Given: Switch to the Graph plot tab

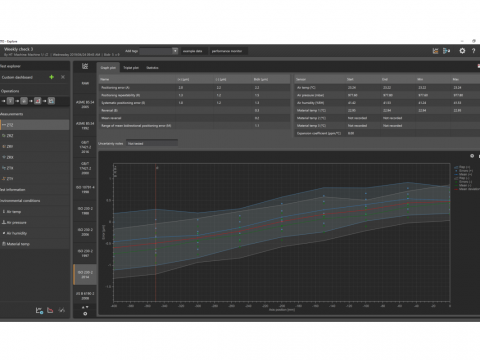Looking at the screenshot, I should tap(108, 68).
